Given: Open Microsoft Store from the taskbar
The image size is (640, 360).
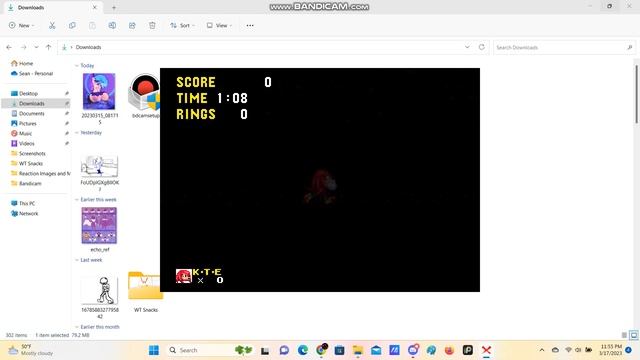Looking at the screenshot, I should 339,350.
